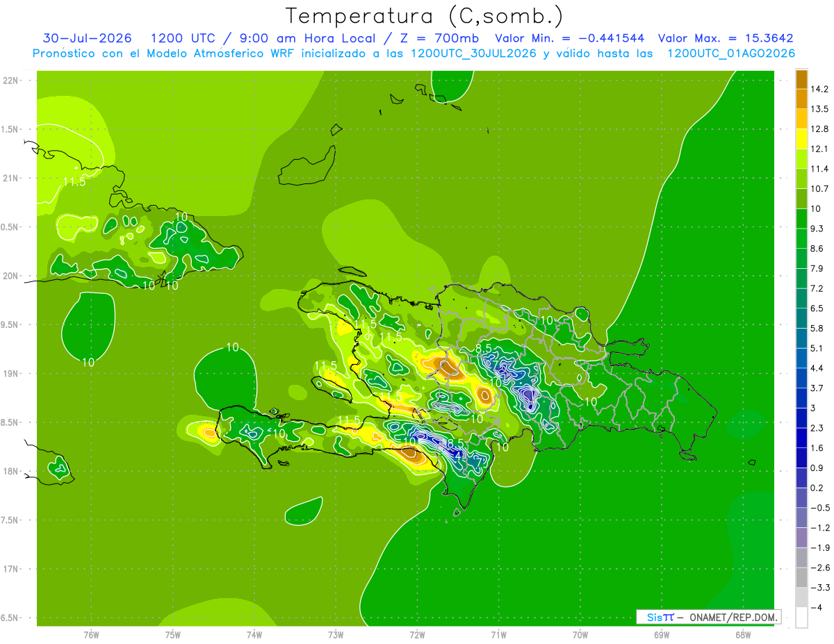Click the "20N" latitude axis label
Image resolution: width=834 pixels, height=644 pixels.
click(x=12, y=276)
